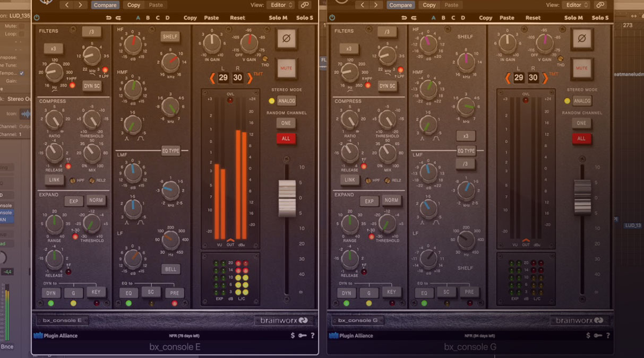The image size is (644, 358).
Task: Randomize all channels with the ALL button
Action: coord(286,138)
